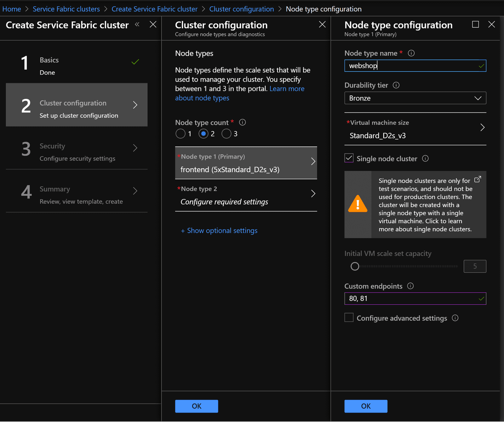The height and width of the screenshot is (422, 504).
Task: Click the Durability tier info icon
Action: click(x=396, y=85)
